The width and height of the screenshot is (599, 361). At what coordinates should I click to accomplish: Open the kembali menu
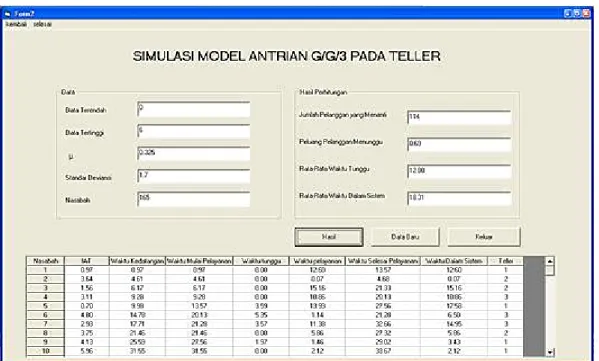16,24
